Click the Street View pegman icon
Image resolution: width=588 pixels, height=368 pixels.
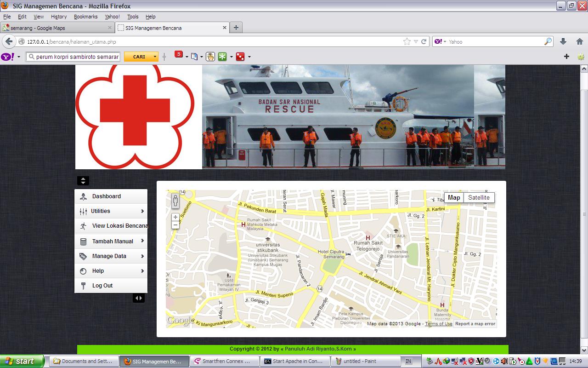(x=175, y=201)
